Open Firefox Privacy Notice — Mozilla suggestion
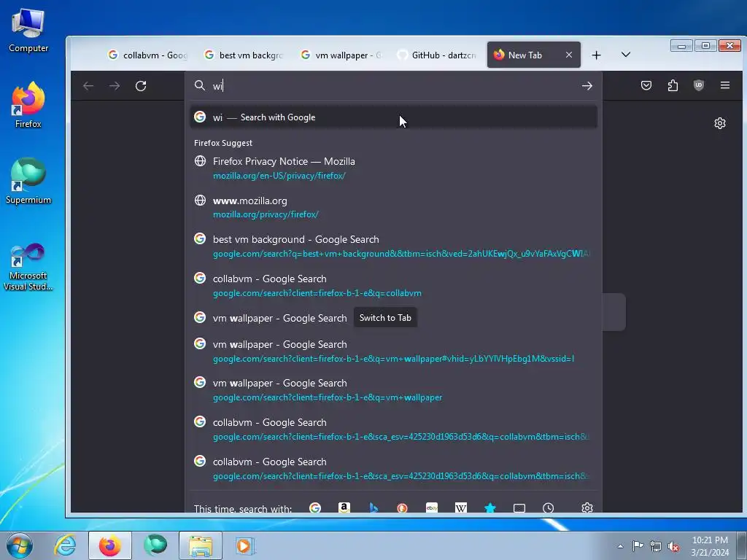Viewport: 747px width, 560px height. 393,168
